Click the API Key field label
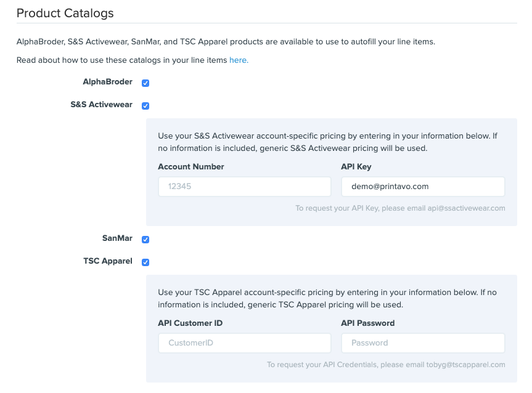 356,166
